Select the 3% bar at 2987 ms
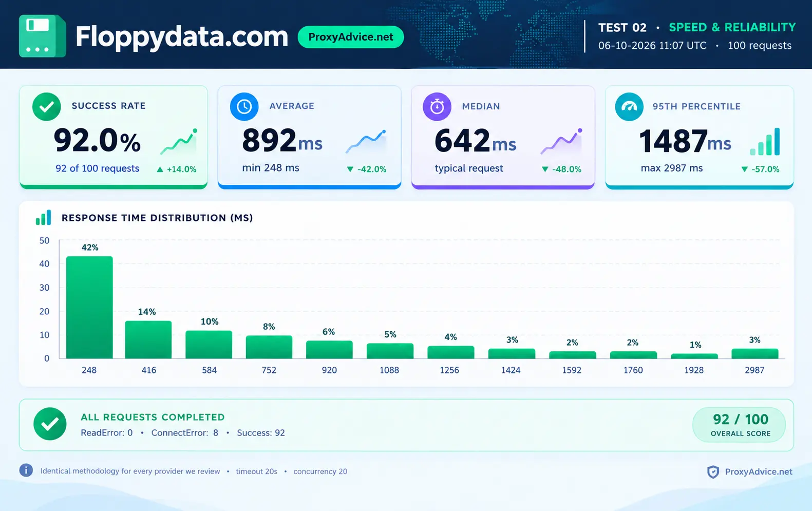This screenshot has height=511, width=812. [x=755, y=353]
